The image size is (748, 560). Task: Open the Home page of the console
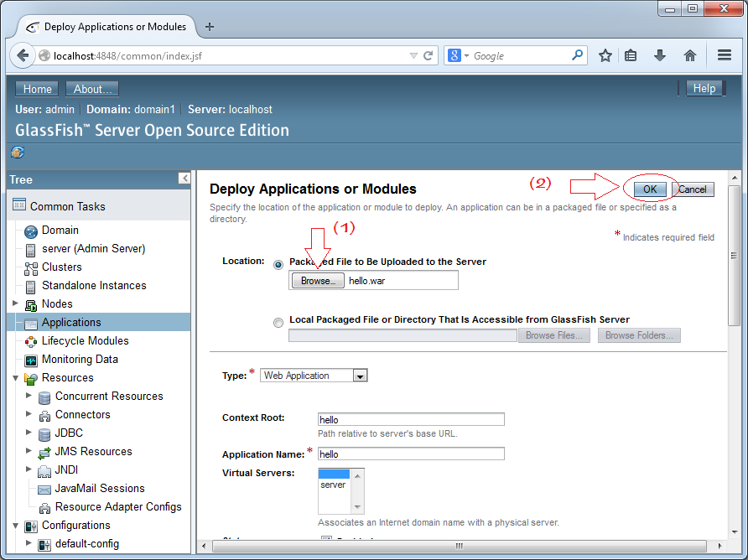(37, 89)
